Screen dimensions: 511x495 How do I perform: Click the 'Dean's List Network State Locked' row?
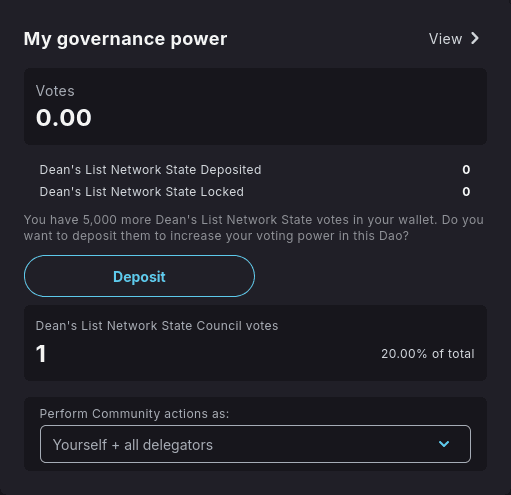tap(255, 192)
